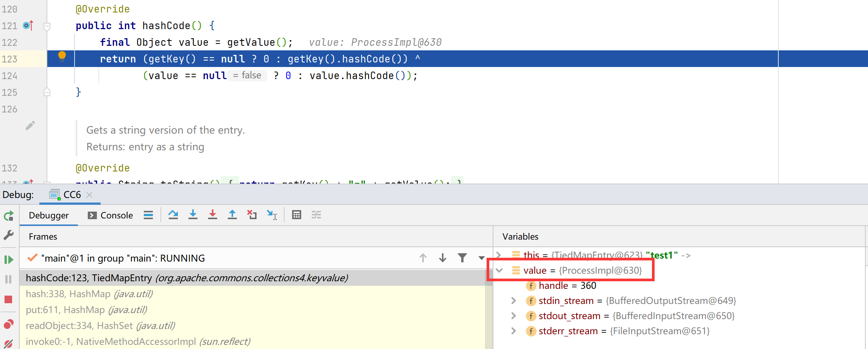Click the getValue() call on line 122

tap(257, 42)
